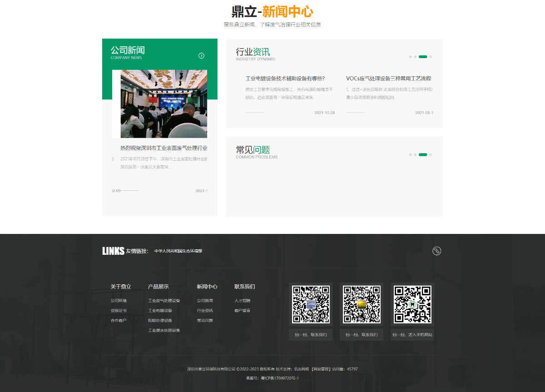Click the round link icon at footer top right
Image resolution: width=545 pixels, height=392 pixels.
point(436,251)
